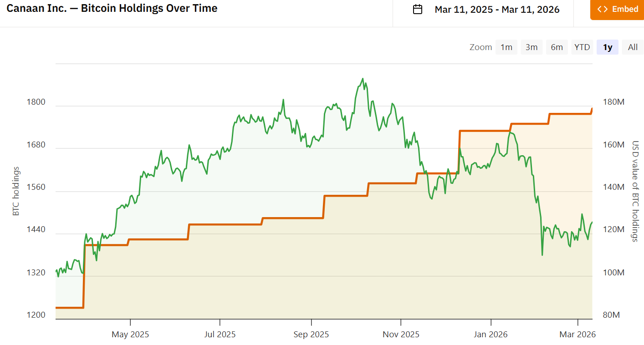644x345 pixels.
Task: Click the BTC holdings axis title
Action: point(16,191)
